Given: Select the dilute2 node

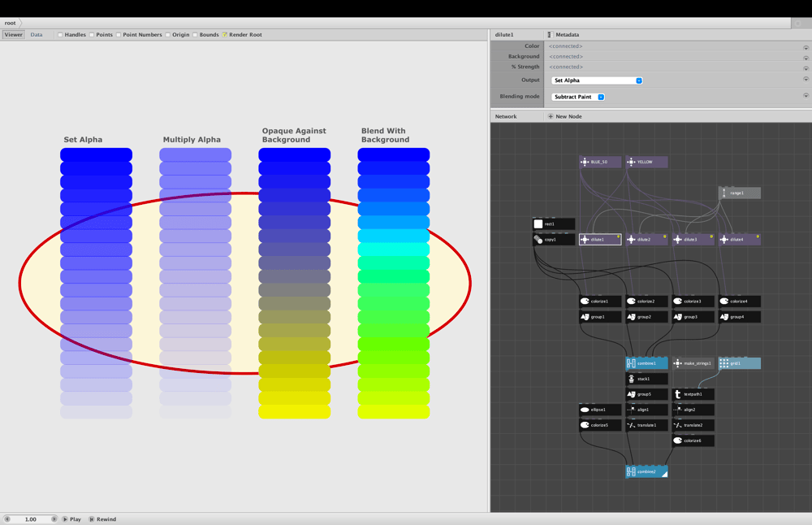Looking at the screenshot, I should pos(646,240).
